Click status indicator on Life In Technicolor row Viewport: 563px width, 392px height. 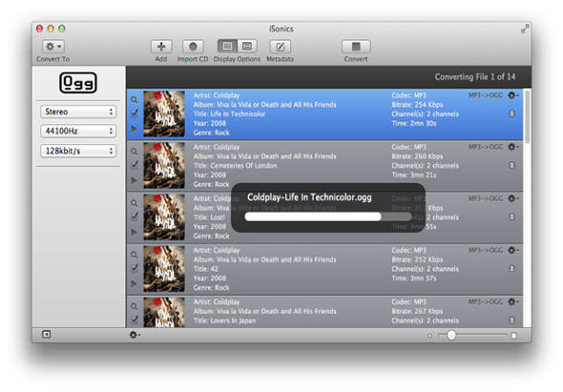[x=512, y=113]
